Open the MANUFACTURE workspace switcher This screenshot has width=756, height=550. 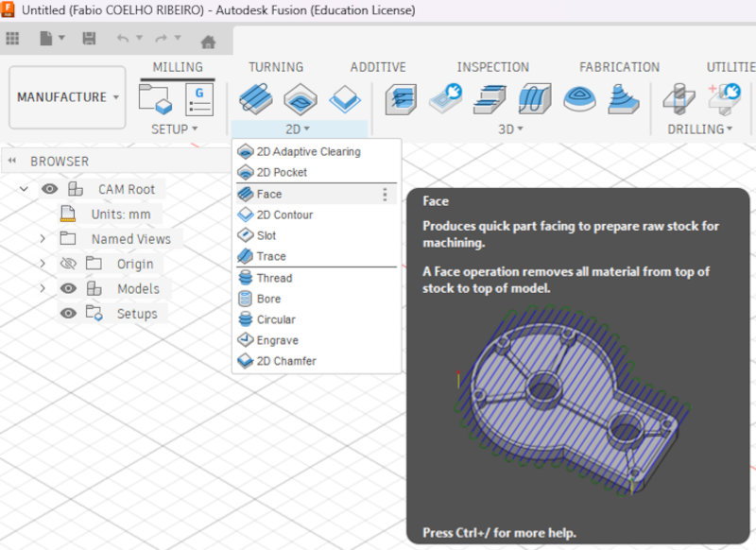67,97
